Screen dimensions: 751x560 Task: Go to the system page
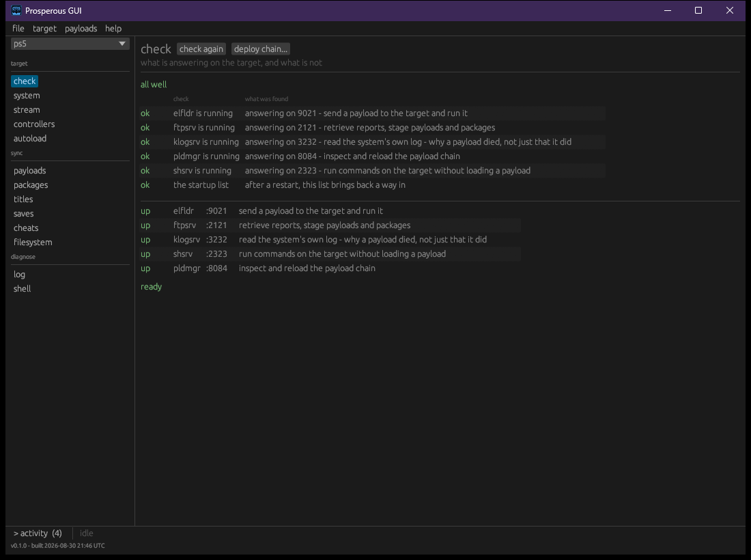point(27,96)
